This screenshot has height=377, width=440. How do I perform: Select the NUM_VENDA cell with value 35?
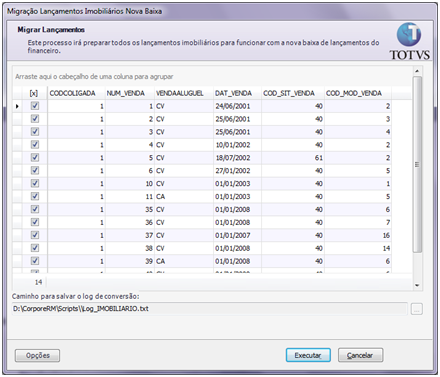[x=130, y=210]
